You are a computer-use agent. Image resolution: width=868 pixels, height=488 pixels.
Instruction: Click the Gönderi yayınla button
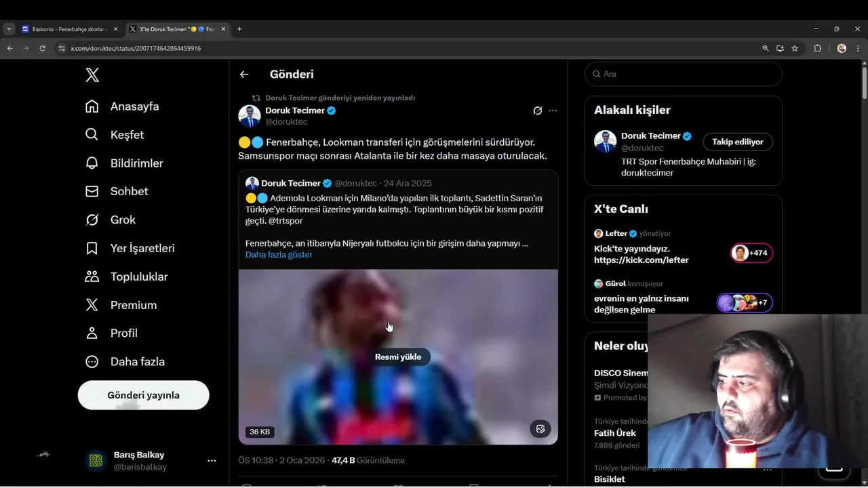tap(143, 395)
